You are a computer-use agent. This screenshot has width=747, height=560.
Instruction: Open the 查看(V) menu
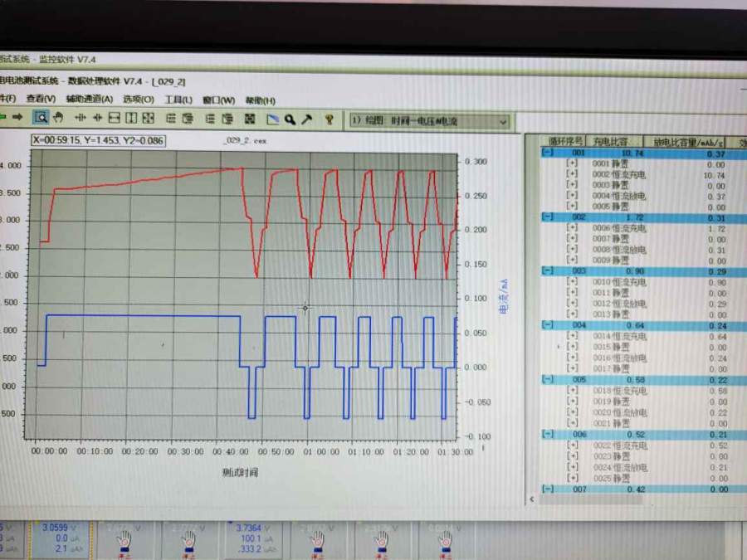(41, 99)
